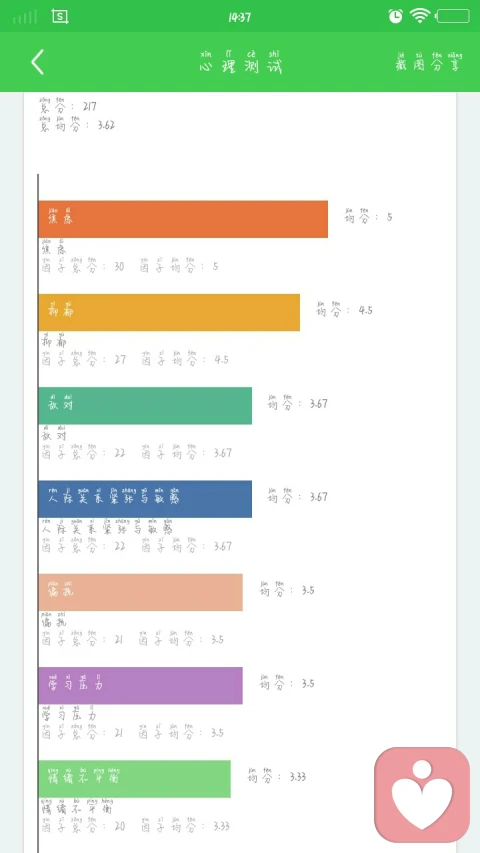Screen dimensions: 480x853
Task: Select the yellow 抑郁 bar
Action: pyautogui.click(x=169, y=312)
